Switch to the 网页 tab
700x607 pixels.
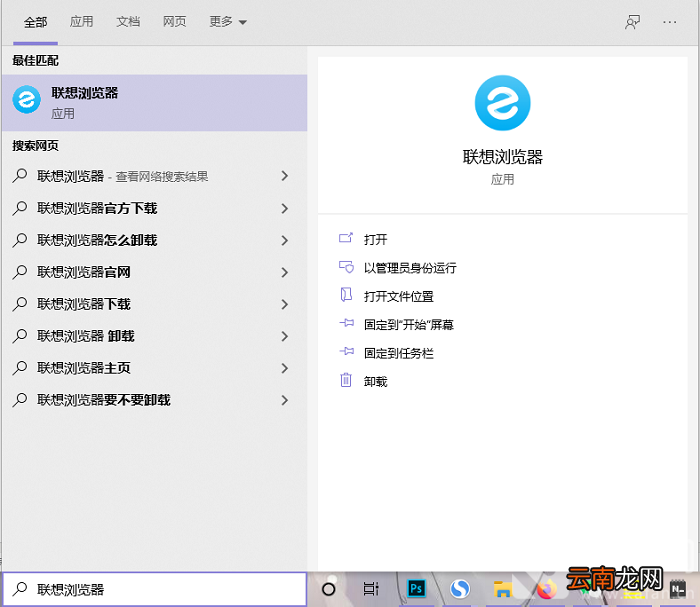(x=174, y=21)
